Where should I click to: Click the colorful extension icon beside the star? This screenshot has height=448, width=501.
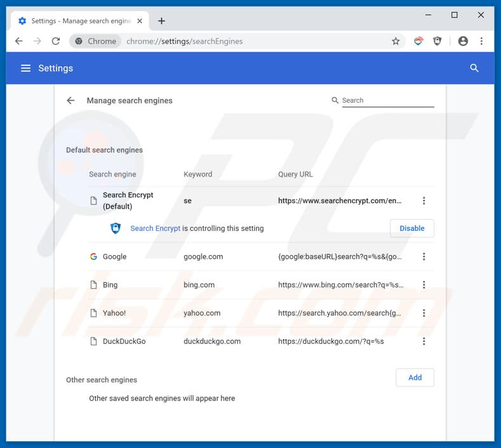(418, 41)
